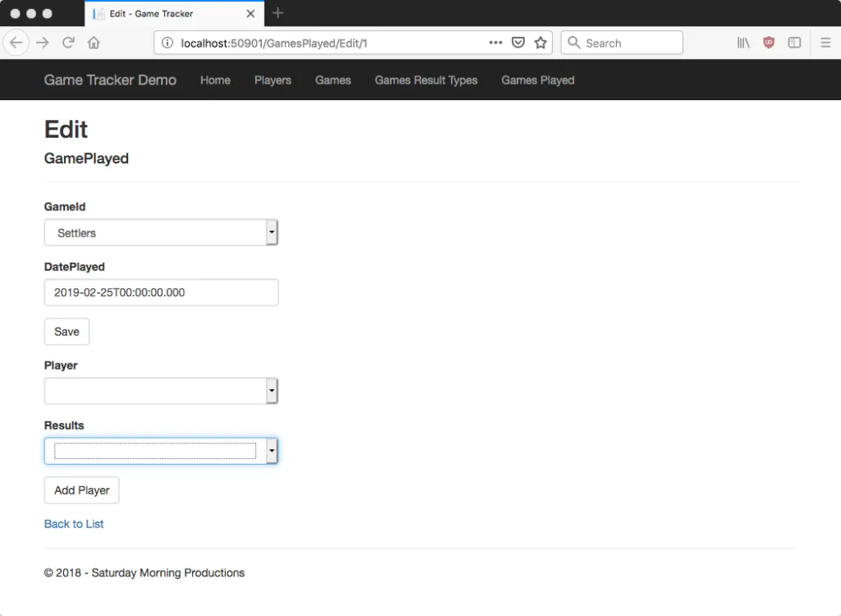Click the Save button
This screenshot has height=616, width=841.
67,332
